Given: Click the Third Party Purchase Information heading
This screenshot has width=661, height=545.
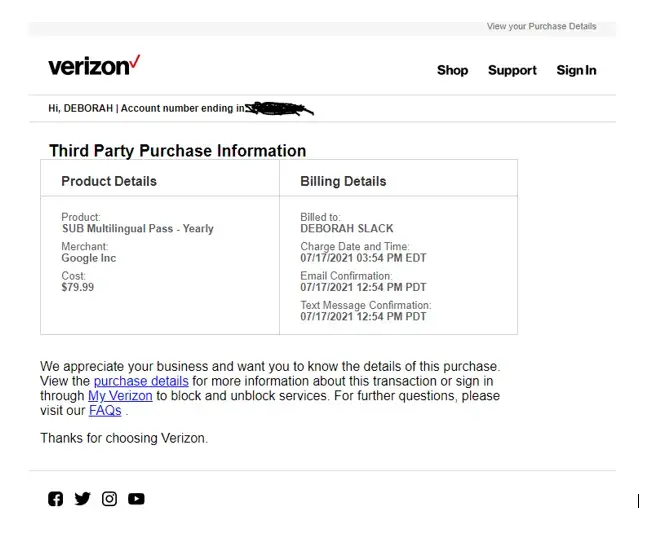Looking at the screenshot, I should click(x=177, y=151).
